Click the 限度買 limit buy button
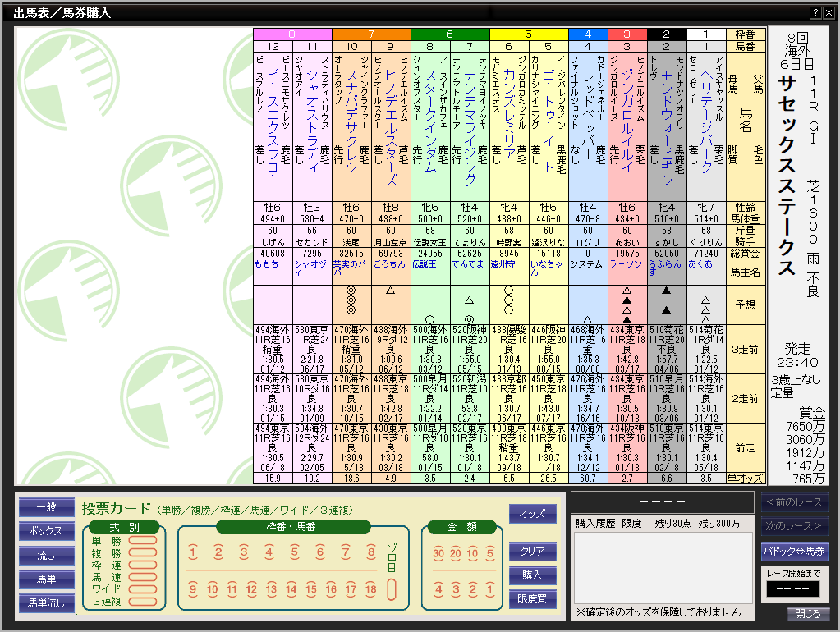 (x=533, y=599)
